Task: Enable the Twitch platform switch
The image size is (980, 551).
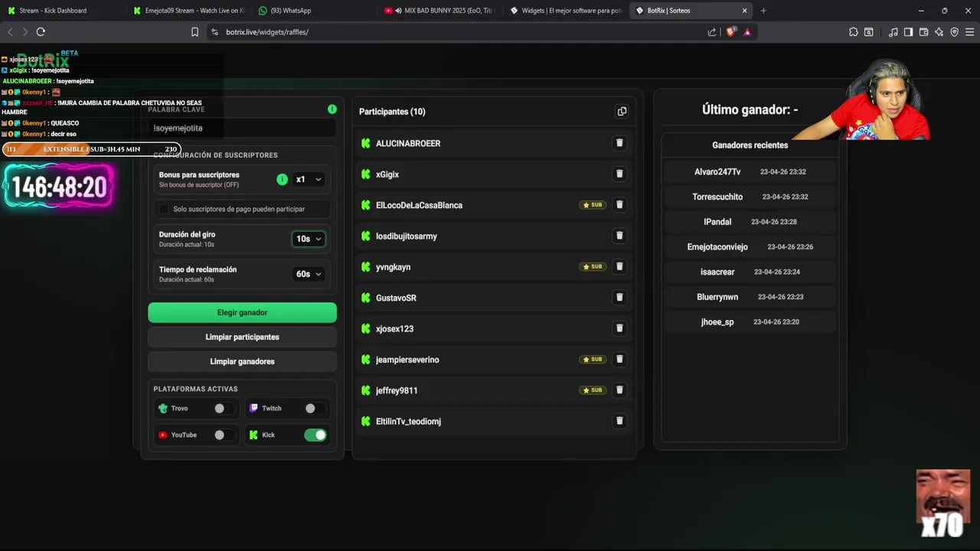Action: point(315,409)
